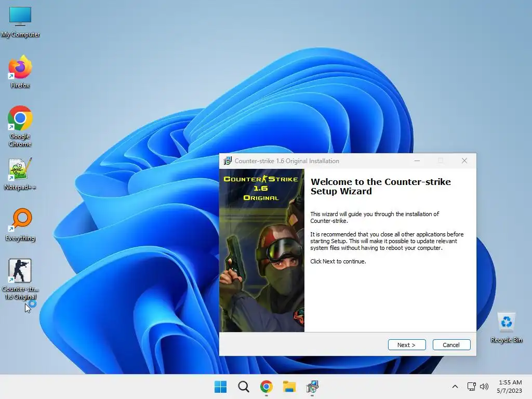Select the Notepad++ desktop shortcut
This screenshot has height=399, width=532.
[x=20, y=174]
